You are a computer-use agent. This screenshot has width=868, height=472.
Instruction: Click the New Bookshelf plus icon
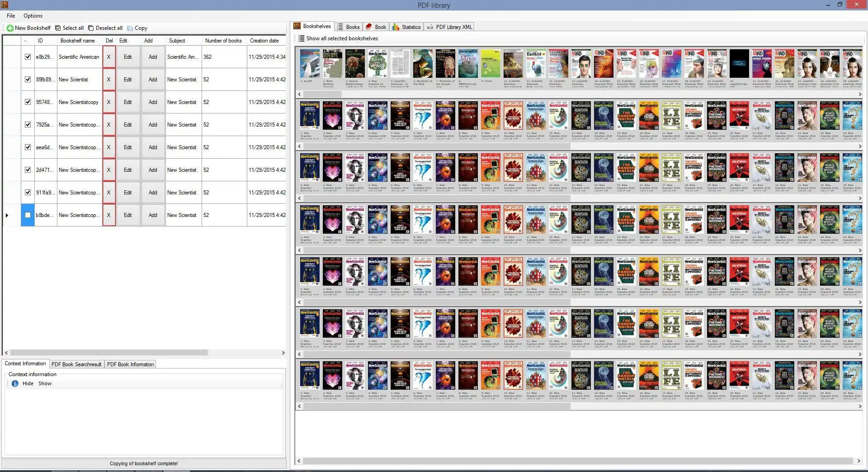(10, 28)
